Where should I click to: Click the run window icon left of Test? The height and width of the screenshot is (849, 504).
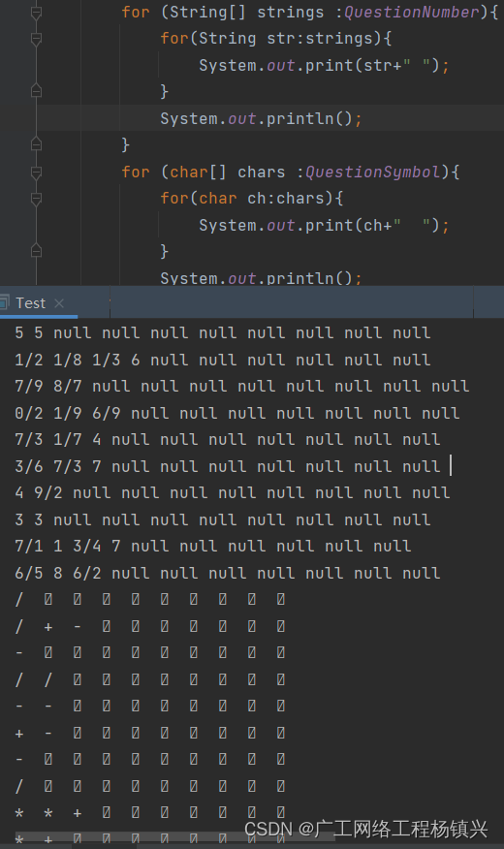click(4, 302)
